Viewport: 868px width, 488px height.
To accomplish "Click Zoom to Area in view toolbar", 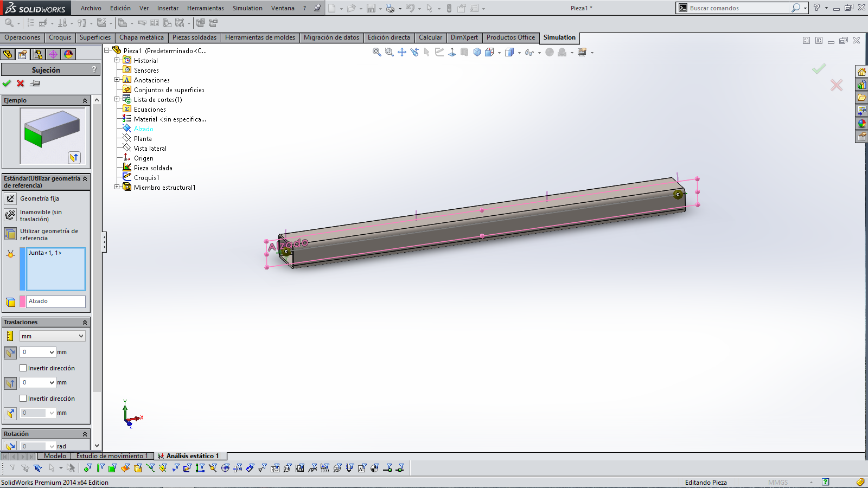I will 390,52.
